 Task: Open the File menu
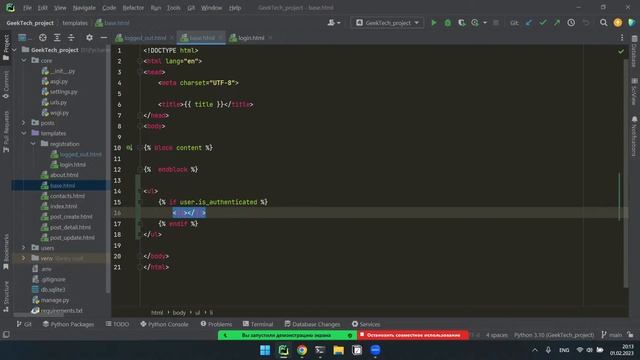click(27, 8)
